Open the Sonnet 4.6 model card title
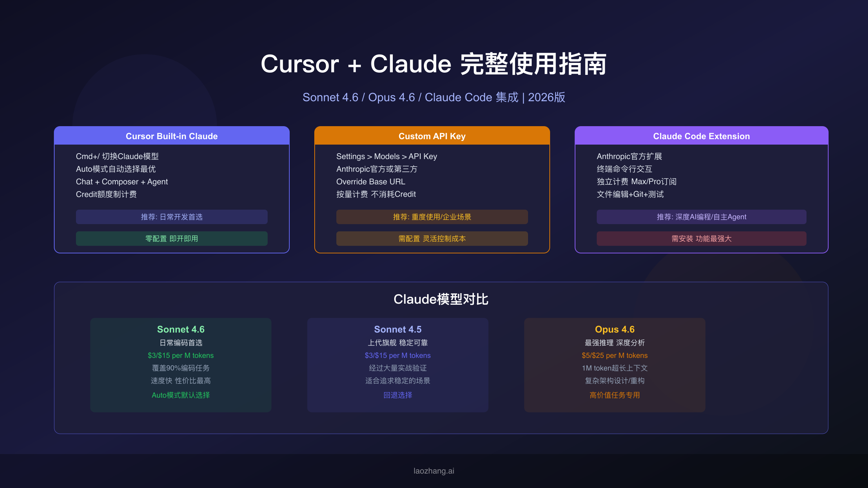The width and height of the screenshot is (868, 488). click(181, 329)
